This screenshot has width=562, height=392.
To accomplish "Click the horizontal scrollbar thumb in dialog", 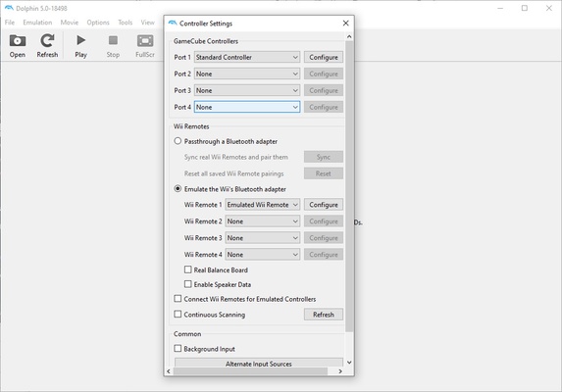I will coord(250,371).
